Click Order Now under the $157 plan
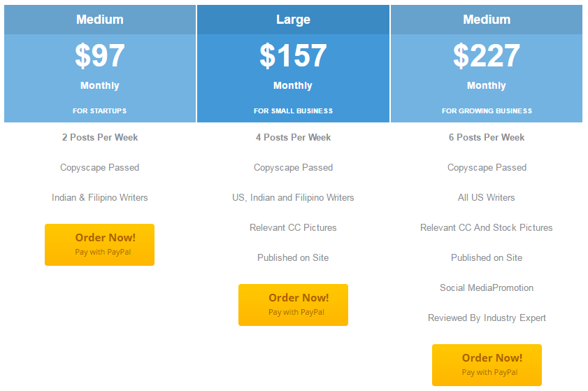This screenshot has width=588, height=391. (293, 305)
